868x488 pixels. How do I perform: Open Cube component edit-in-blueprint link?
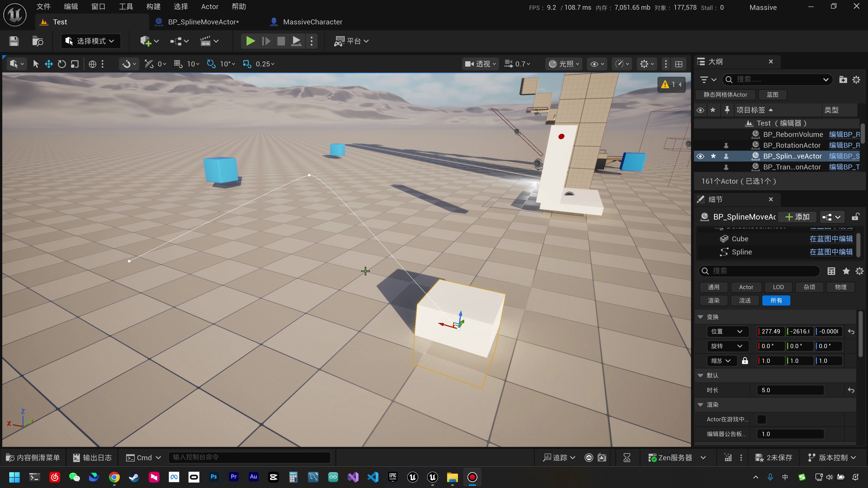pos(831,239)
